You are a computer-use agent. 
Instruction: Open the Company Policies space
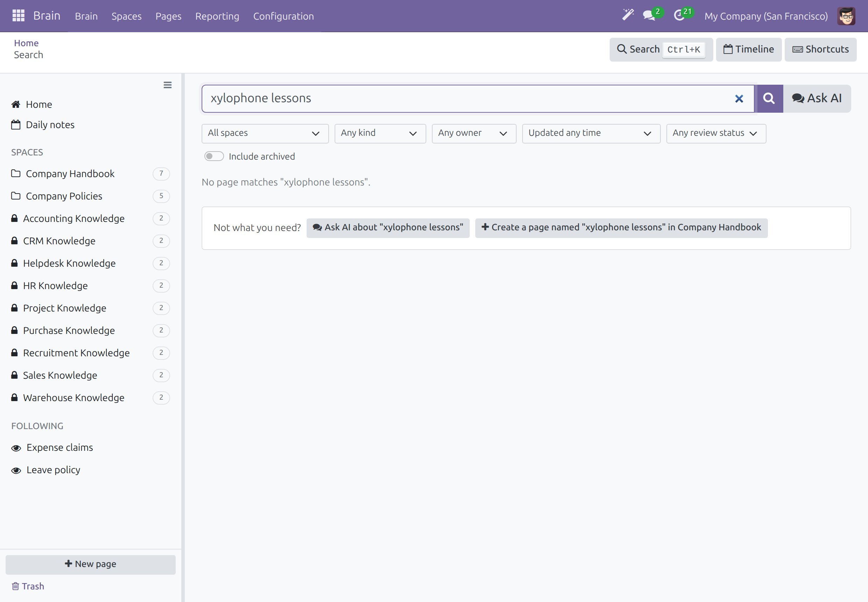(x=91, y=196)
